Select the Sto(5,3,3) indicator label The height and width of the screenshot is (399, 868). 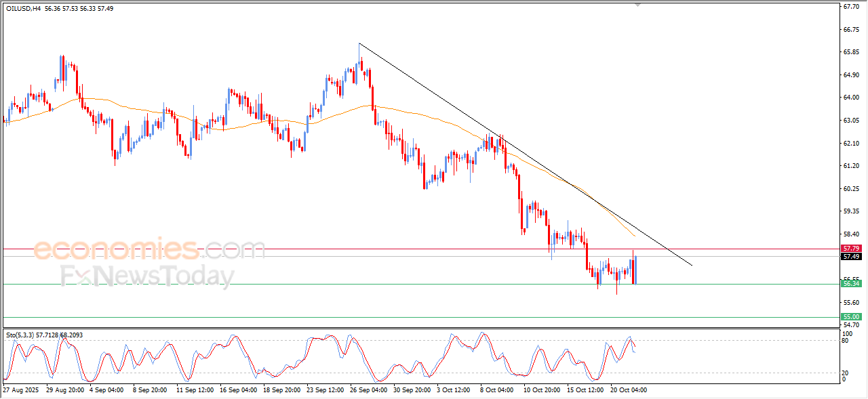[x=20, y=335]
